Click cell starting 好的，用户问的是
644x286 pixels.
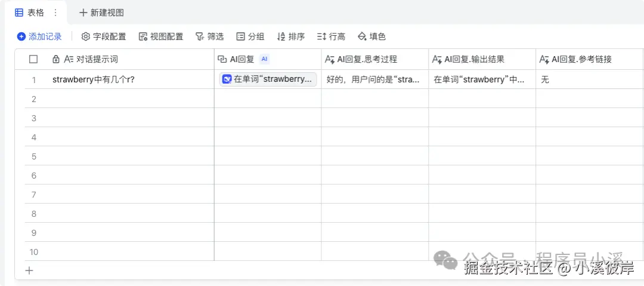coord(375,79)
